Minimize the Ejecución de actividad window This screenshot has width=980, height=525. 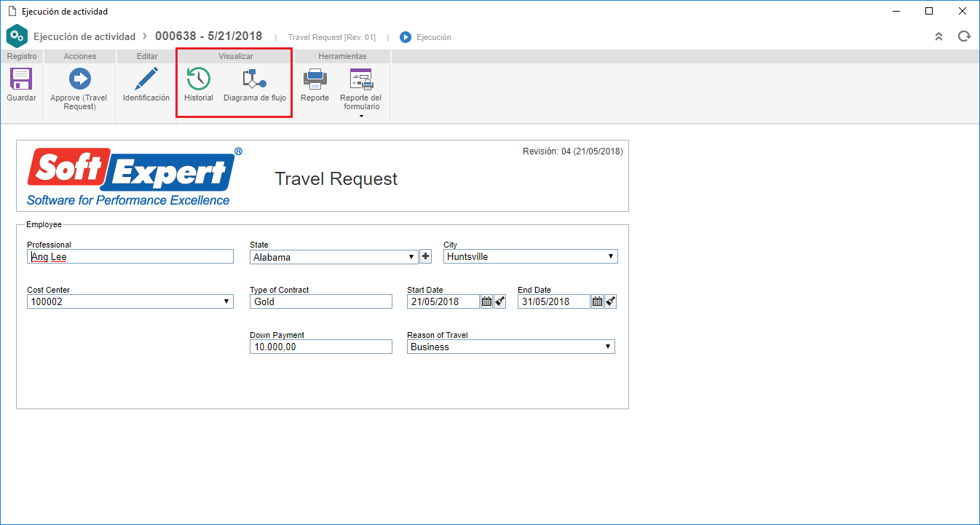pyautogui.click(x=896, y=11)
